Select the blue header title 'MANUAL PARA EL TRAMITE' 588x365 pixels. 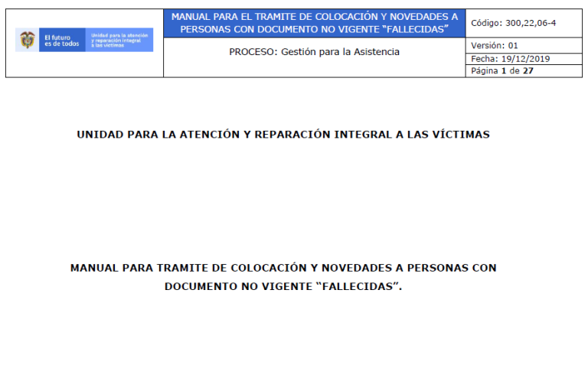tap(314, 23)
